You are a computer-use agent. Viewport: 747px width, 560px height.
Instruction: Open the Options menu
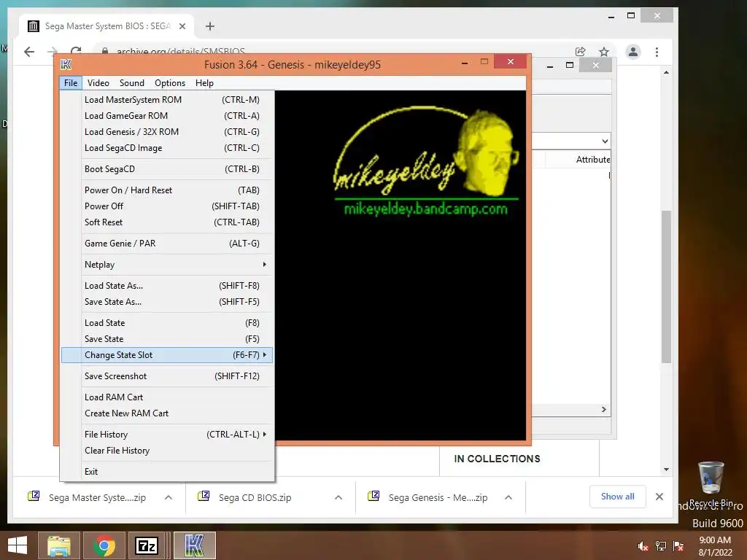[170, 83]
